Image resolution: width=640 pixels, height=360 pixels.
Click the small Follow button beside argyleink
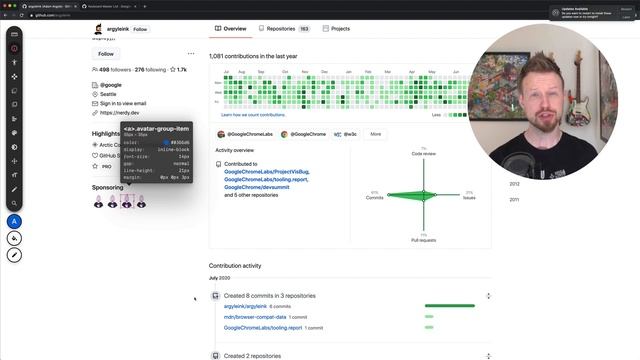(x=140, y=29)
